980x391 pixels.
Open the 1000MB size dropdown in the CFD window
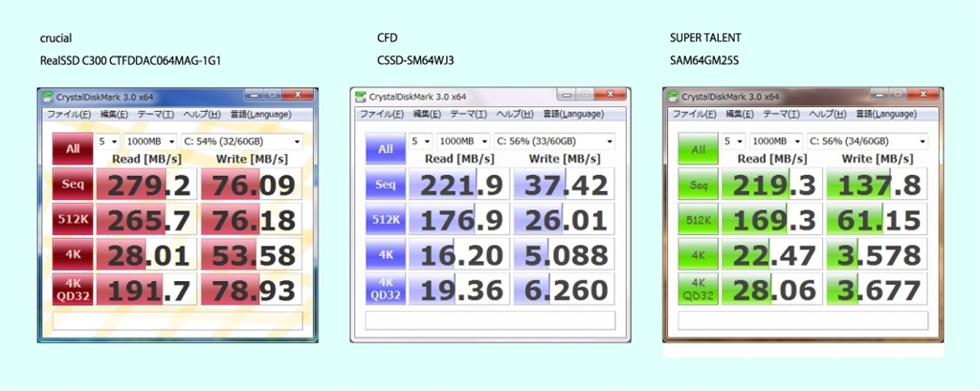tap(463, 141)
